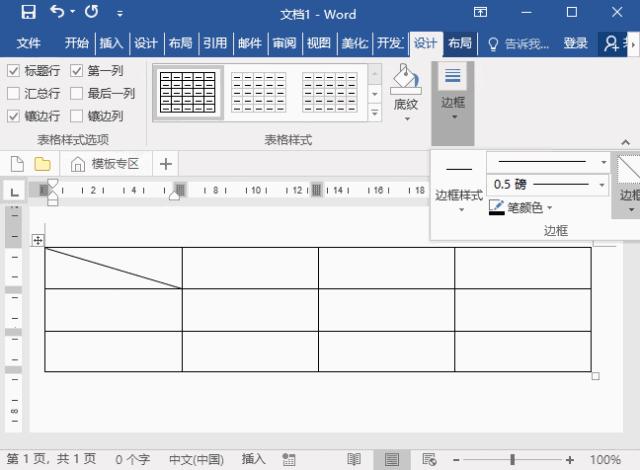This screenshot has width=640, height=470.
Task: Open the 引用 tab
Action: 215,43
